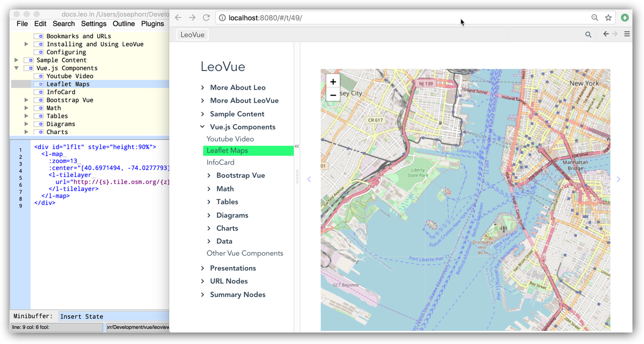Collapse the Vue.js Components node in Leo outline
The image size is (644, 344).
[x=16, y=68]
